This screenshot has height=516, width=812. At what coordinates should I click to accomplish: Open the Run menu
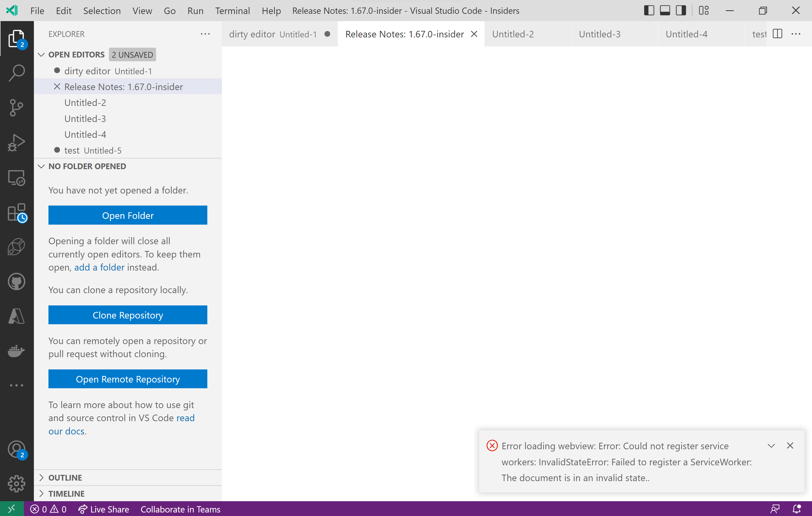coord(195,11)
